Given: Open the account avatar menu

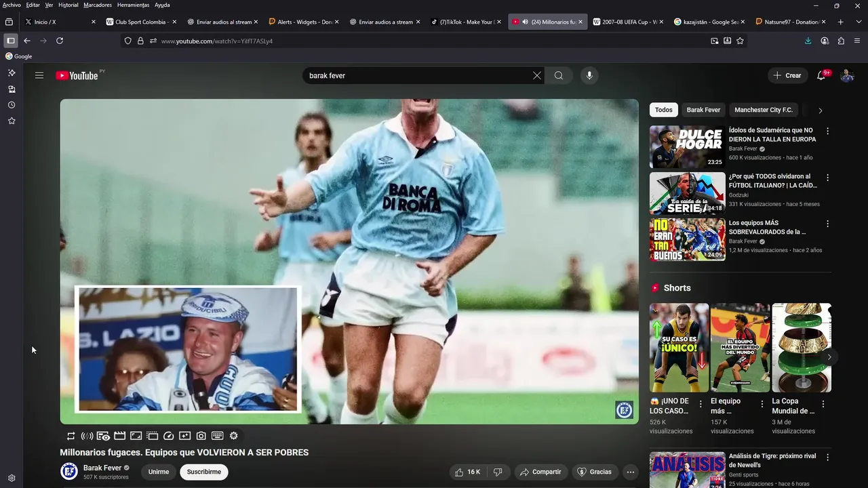Looking at the screenshot, I should pyautogui.click(x=847, y=75).
